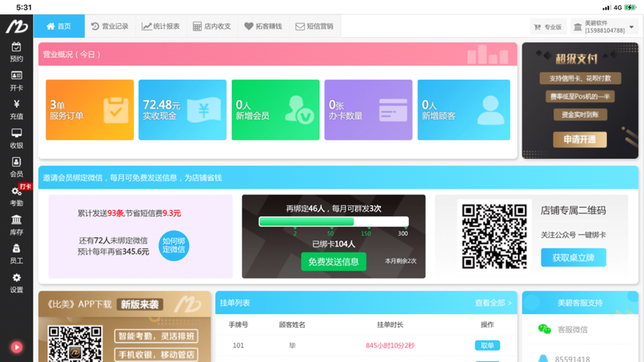Viewport: 644px width, 362px height.
Task: Click the 申请开通 button
Action: (x=580, y=139)
